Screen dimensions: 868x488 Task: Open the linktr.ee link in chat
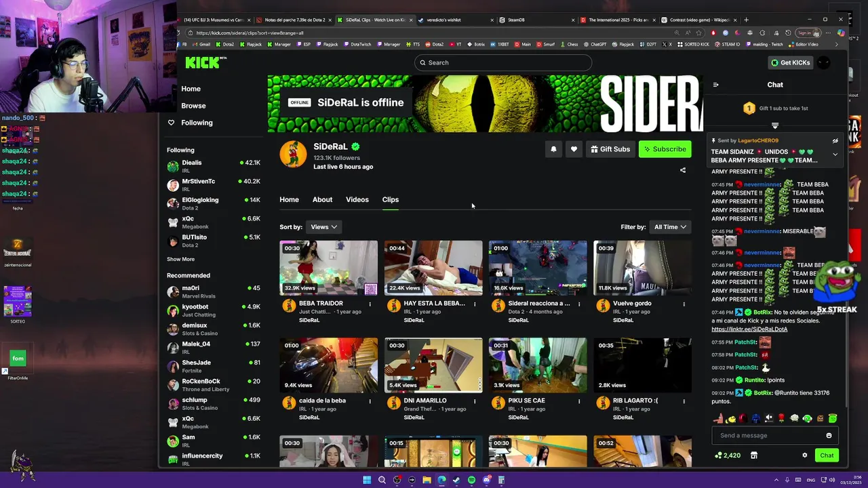tap(749, 329)
